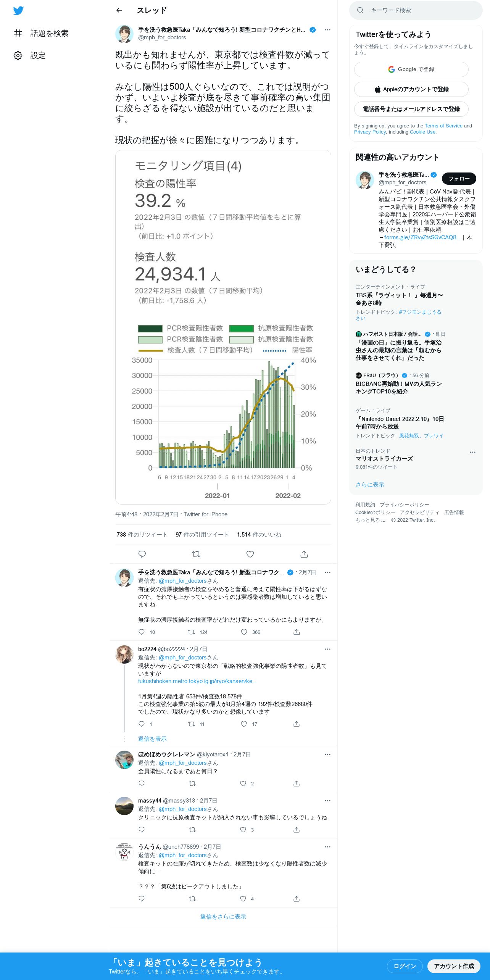Open the Cookie Use link

click(x=422, y=132)
